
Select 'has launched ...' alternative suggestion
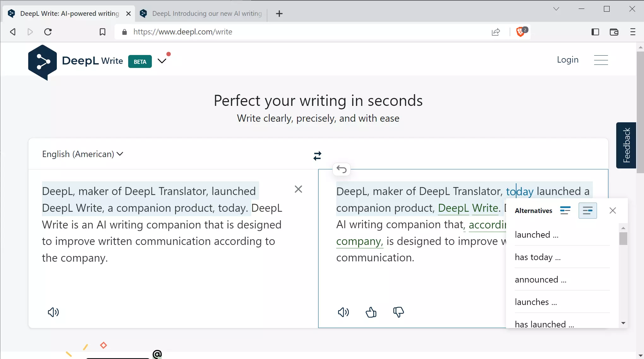point(544,324)
